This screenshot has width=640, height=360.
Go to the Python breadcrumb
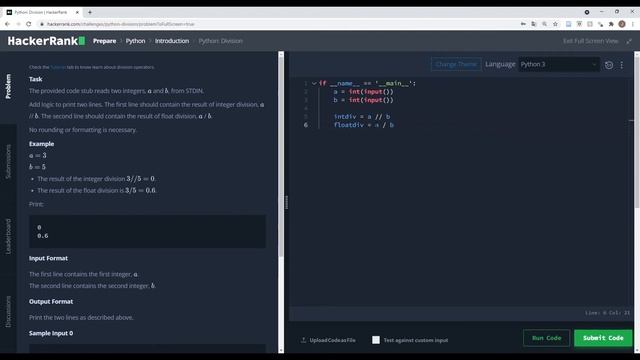[x=135, y=41]
